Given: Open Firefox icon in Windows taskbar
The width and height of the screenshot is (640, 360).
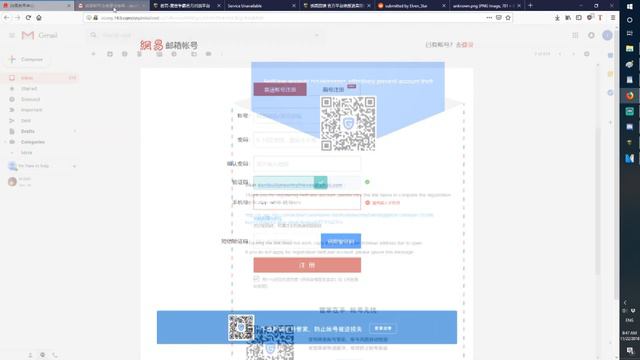Looking at the screenshot, I should pos(630,96).
